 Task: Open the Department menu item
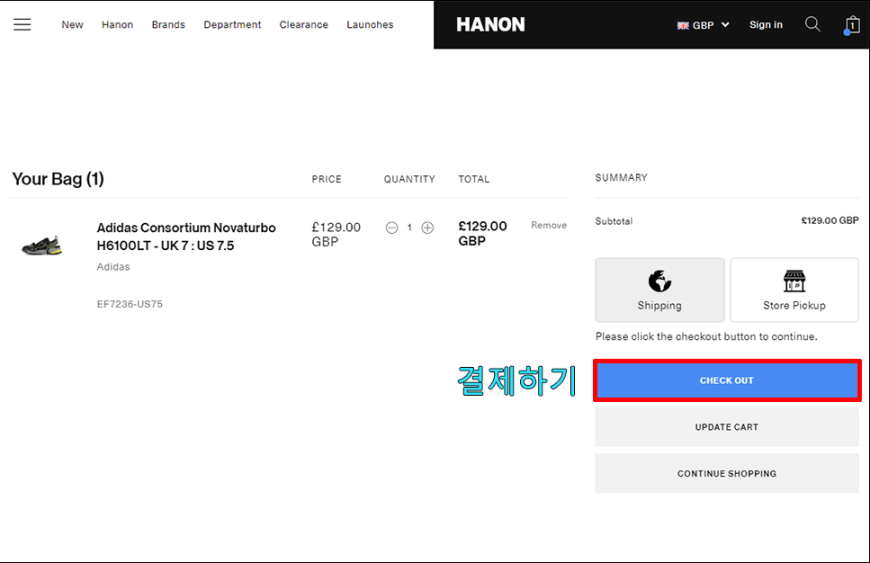[232, 24]
